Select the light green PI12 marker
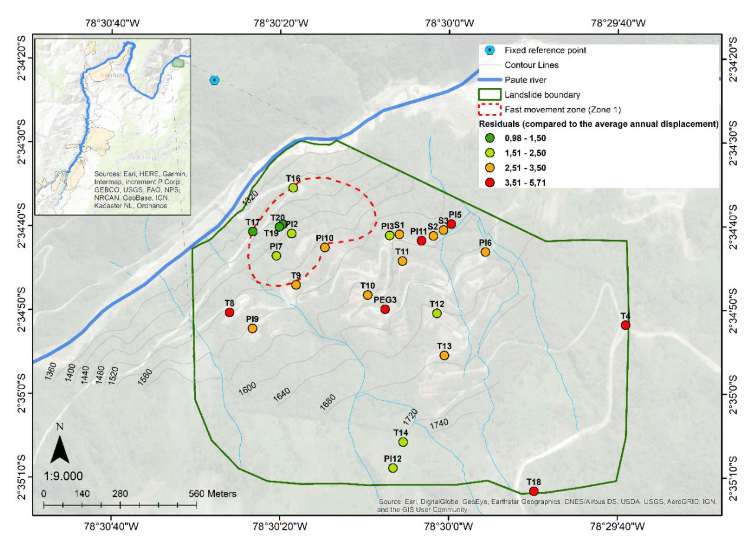 pos(393,468)
